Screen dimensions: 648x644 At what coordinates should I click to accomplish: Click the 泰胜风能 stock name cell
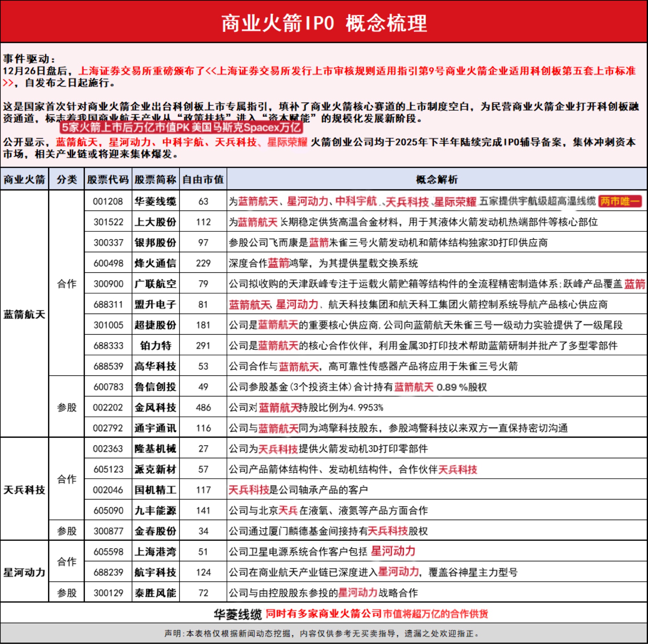tap(155, 593)
